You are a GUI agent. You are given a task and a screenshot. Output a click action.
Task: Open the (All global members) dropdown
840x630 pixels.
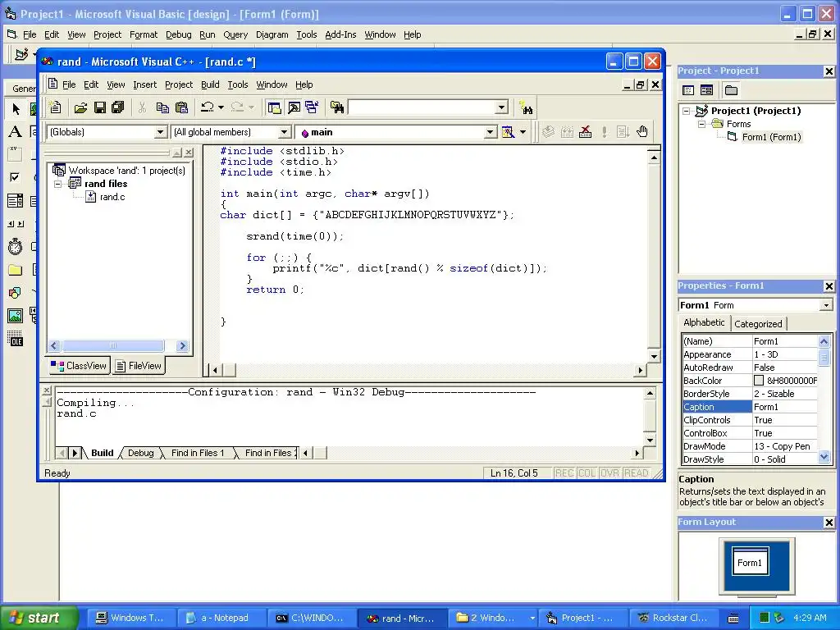285,132
